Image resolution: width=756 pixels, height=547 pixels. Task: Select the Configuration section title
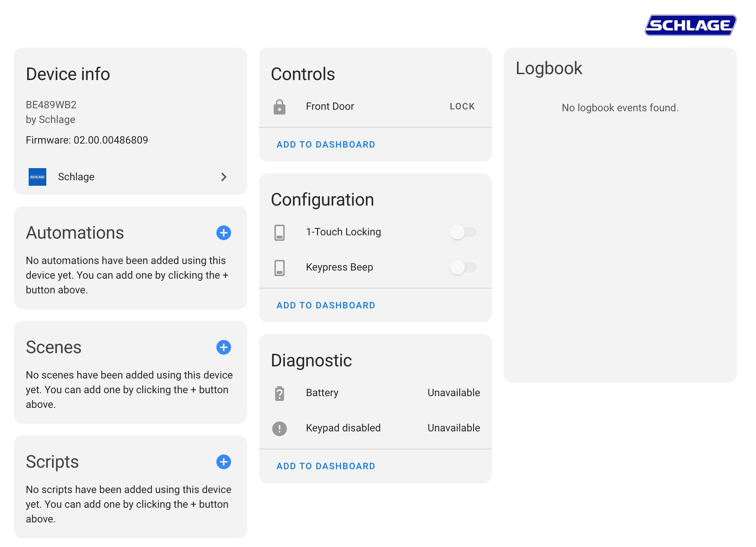[x=322, y=200]
